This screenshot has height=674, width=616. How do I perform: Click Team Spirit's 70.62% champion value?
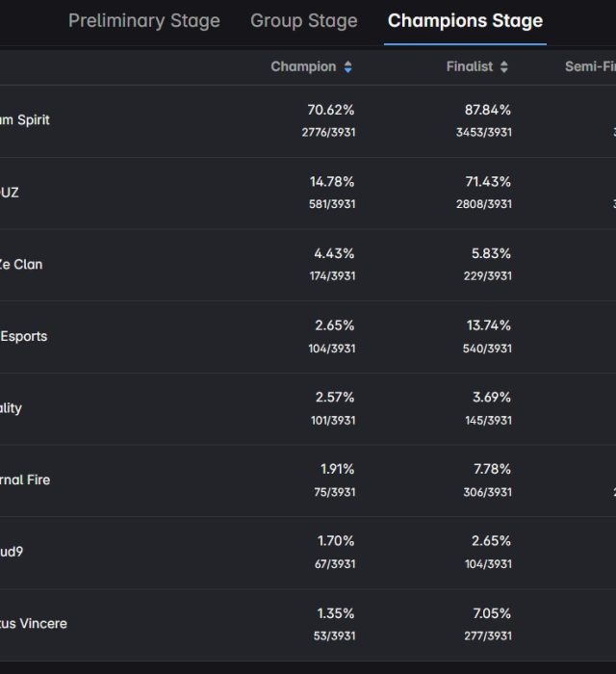331,110
